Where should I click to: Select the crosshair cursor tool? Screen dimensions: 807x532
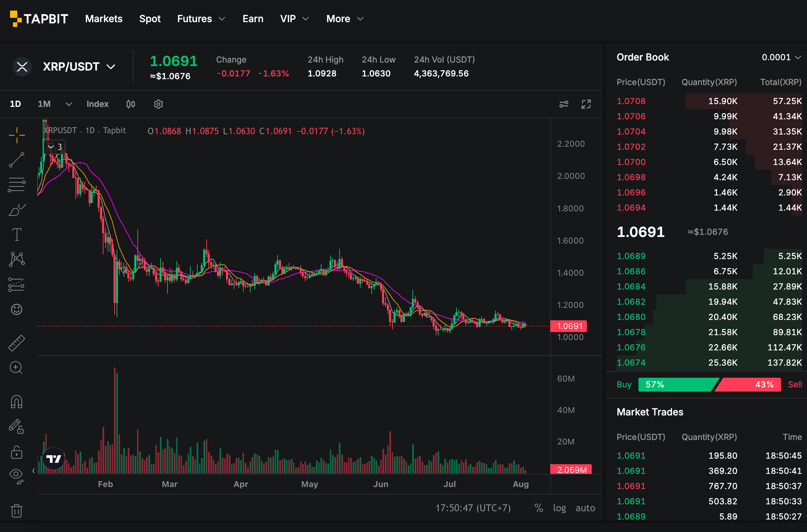pos(17,135)
